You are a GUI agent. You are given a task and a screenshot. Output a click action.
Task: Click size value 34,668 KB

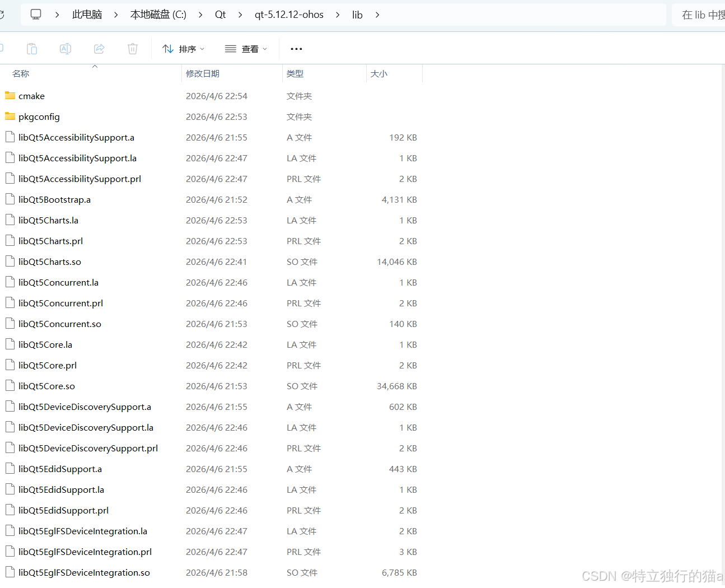pyautogui.click(x=397, y=386)
